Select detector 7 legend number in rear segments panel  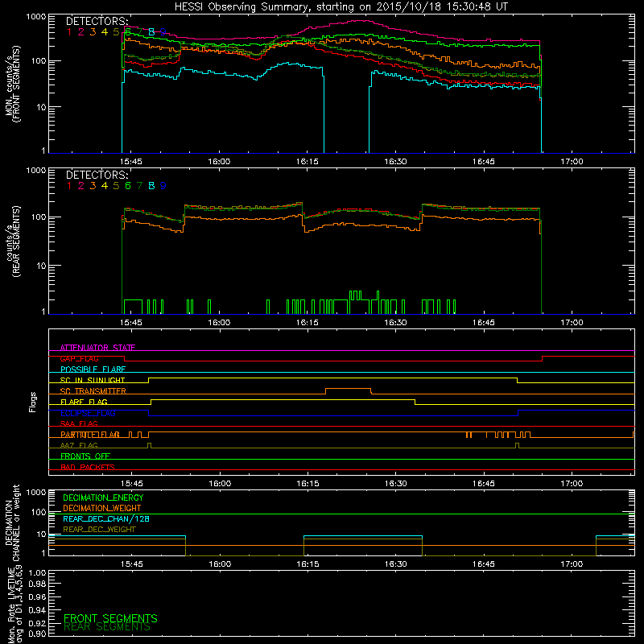pos(139,186)
